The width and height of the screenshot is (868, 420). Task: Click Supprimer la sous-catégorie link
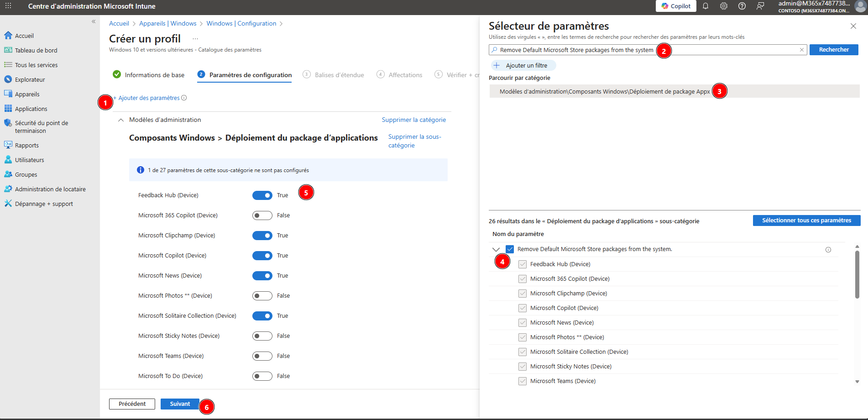[415, 141]
